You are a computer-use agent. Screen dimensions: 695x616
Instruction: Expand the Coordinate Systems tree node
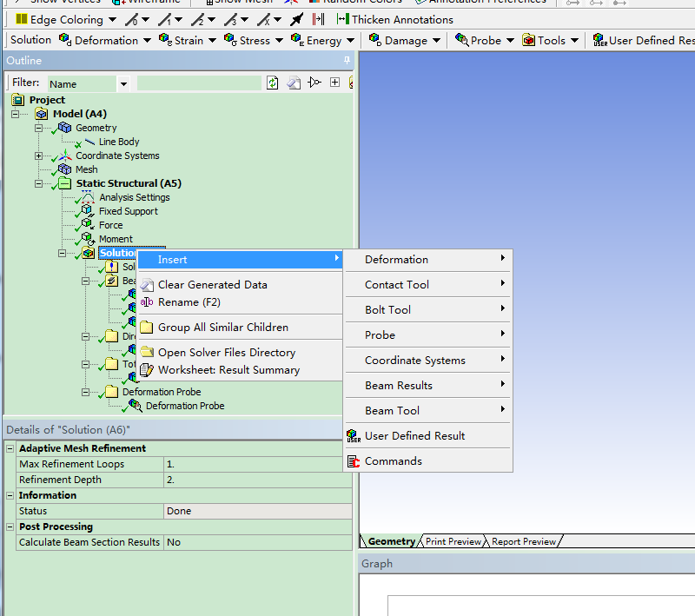(x=38, y=156)
